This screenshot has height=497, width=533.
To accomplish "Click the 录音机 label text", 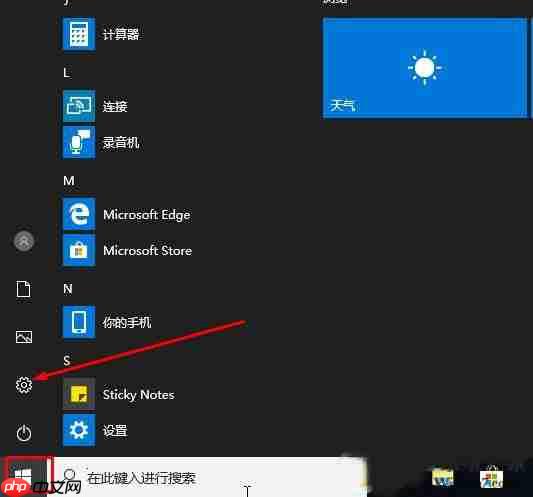I will pos(121,142).
